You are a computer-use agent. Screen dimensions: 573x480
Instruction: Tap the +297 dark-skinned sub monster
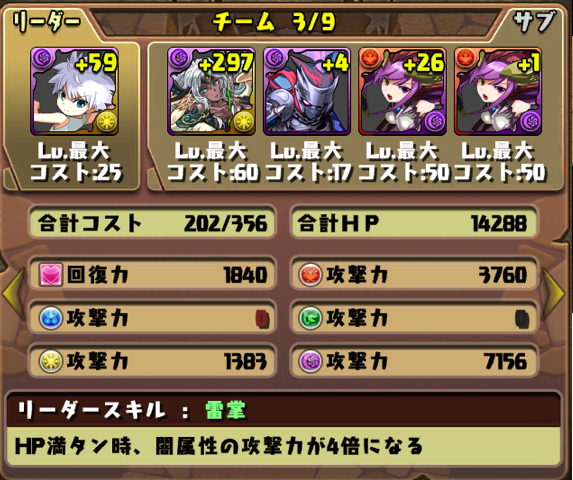[x=211, y=91]
